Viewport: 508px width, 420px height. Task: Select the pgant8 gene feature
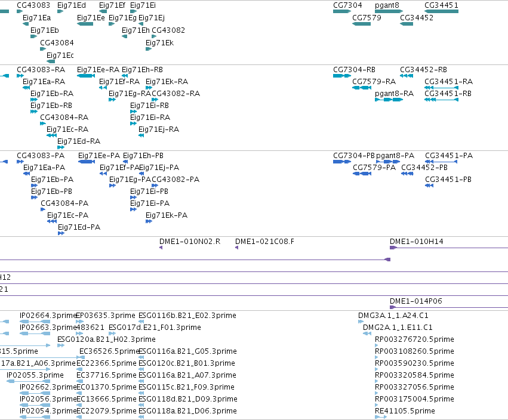click(389, 11)
